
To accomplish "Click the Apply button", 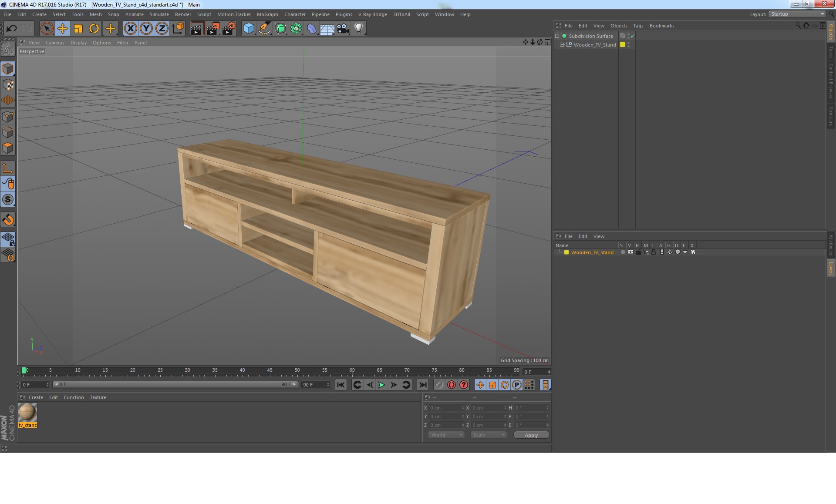I will tap(531, 435).
